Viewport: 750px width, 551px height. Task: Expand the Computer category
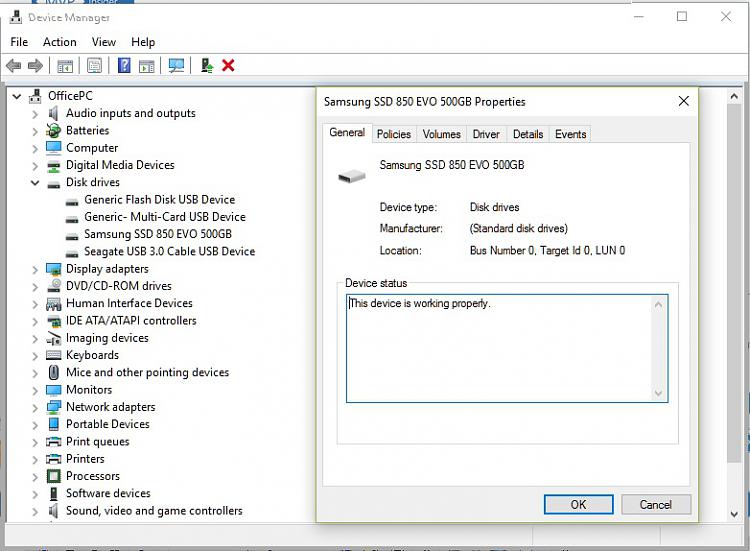[35, 149]
